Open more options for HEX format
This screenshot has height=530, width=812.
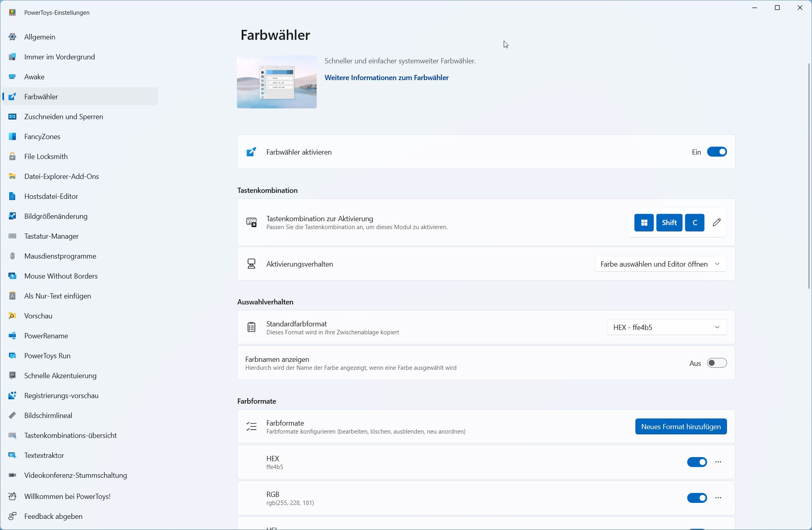718,462
